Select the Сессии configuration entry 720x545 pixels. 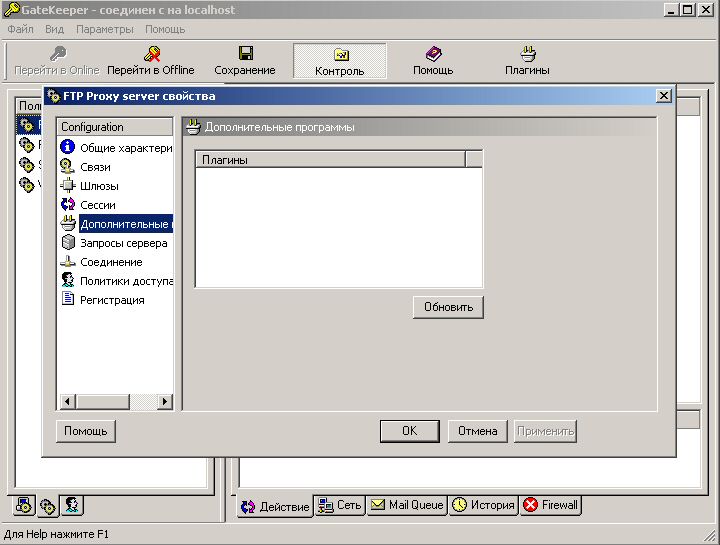[x=97, y=205]
